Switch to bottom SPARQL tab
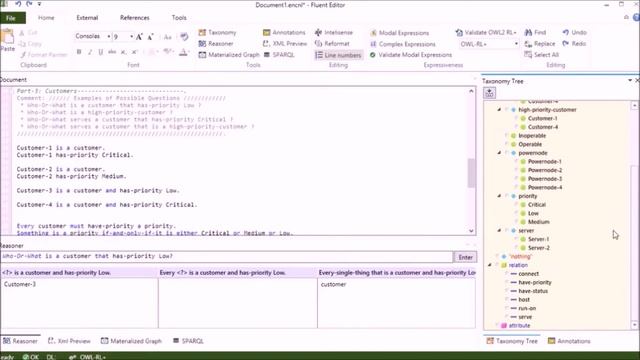The width and height of the screenshot is (640, 360). [188, 341]
